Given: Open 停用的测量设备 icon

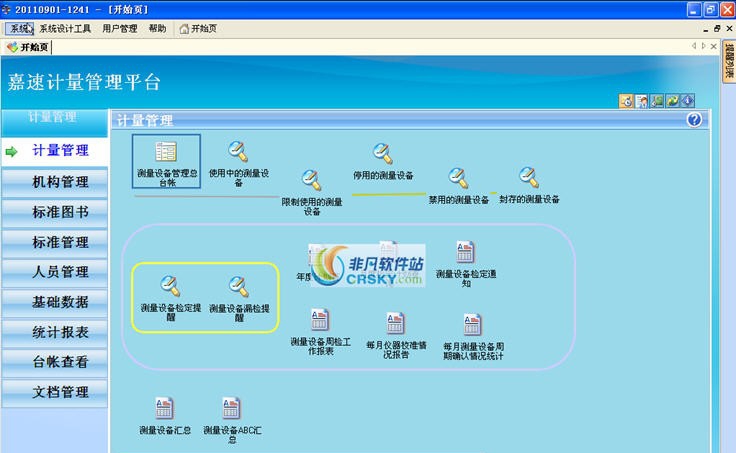Looking at the screenshot, I should 383,154.
